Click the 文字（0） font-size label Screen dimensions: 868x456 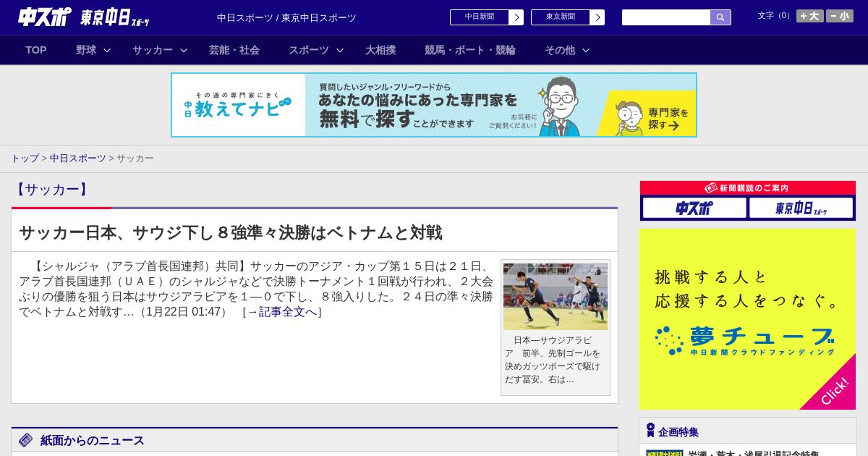point(775,16)
